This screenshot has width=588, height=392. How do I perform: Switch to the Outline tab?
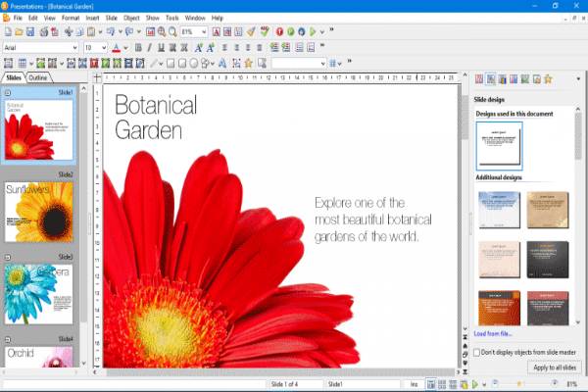(x=39, y=77)
